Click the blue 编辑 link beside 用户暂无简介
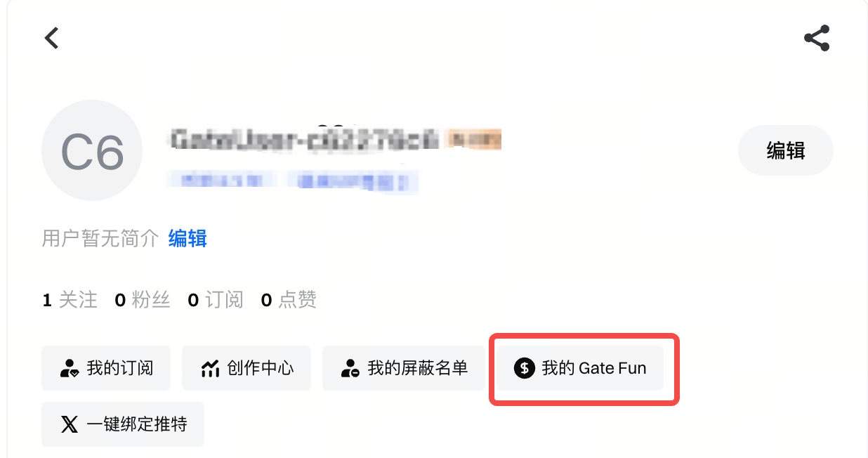This screenshot has width=868, height=458. pos(188,239)
